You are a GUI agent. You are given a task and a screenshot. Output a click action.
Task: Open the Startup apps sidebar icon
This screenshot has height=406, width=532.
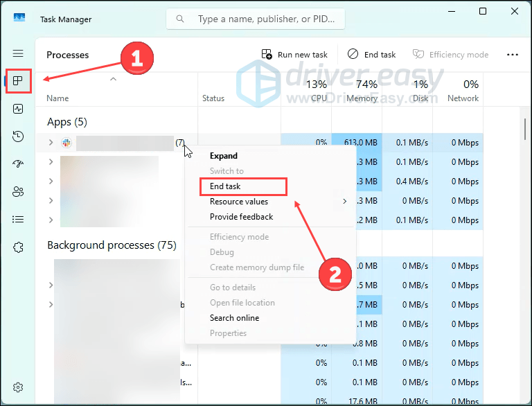tap(18, 164)
